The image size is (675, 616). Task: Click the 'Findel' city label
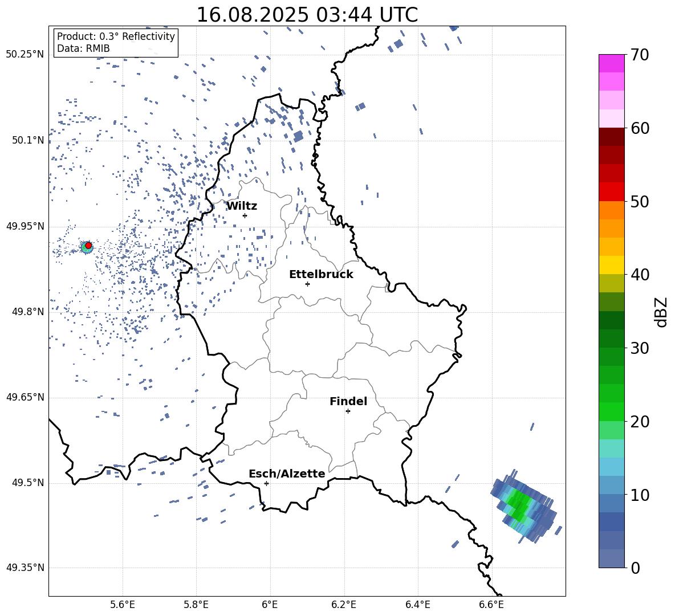click(348, 401)
